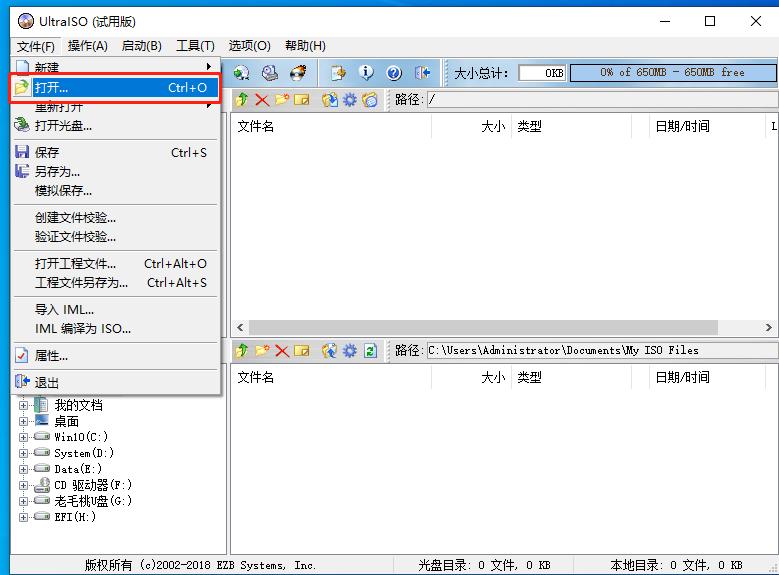Open the 工具(T) menu
Image resolution: width=779 pixels, height=575 pixels.
pos(195,46)
